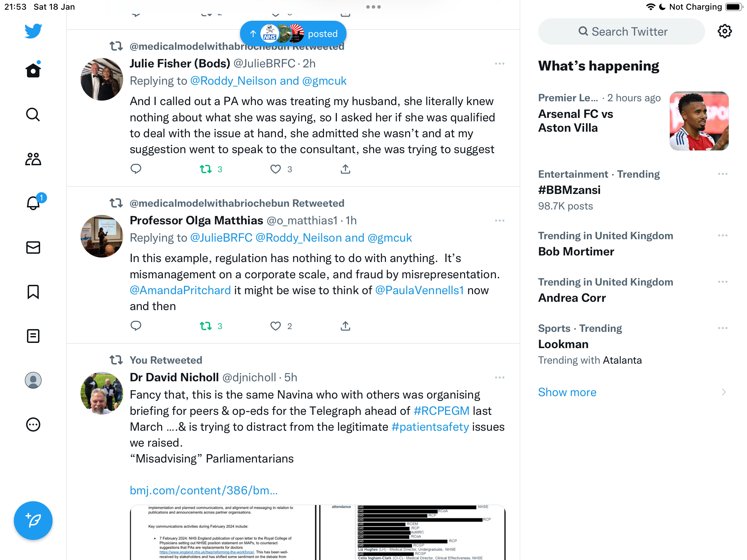Image resolution: width=747 pixels, height=560 pixels.
Task: Jump to new posts via posted pill
Action: coord(293,34)
